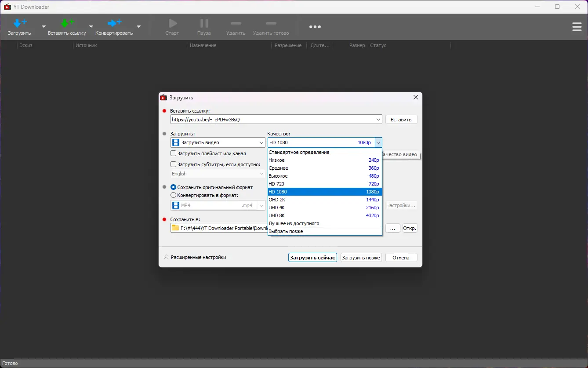Screen dimensions: 588x368
Task: Minimize the YT Downloader window
Action: (537, 7)
